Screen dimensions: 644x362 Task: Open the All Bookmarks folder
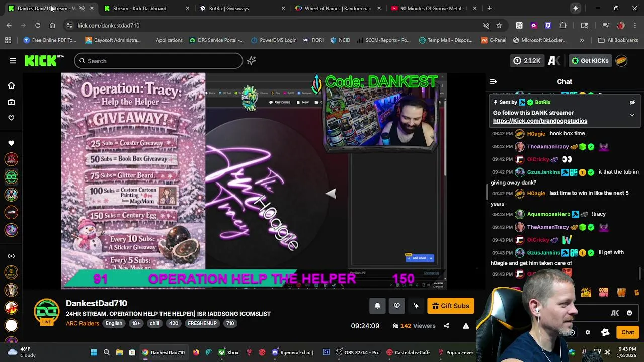point(618,40)
